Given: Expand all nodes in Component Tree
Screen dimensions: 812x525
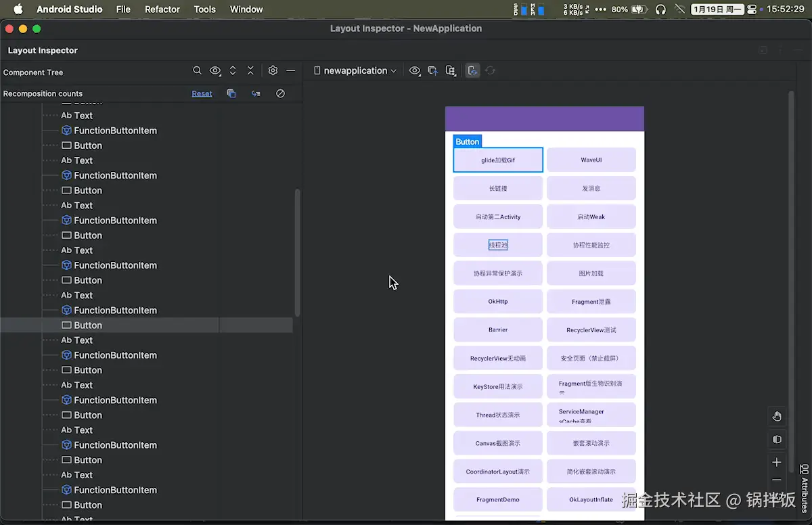Looking at the screenshot, I should pos(233,70).
